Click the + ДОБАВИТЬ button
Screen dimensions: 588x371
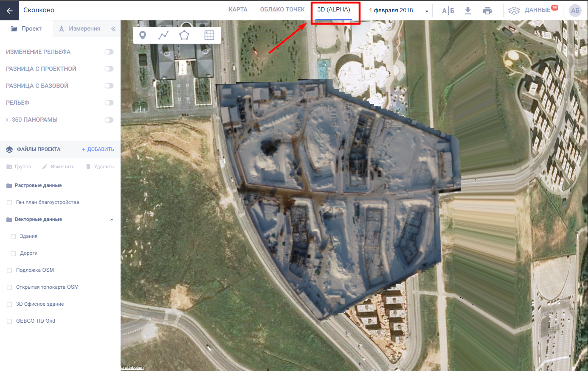(98, 149)
